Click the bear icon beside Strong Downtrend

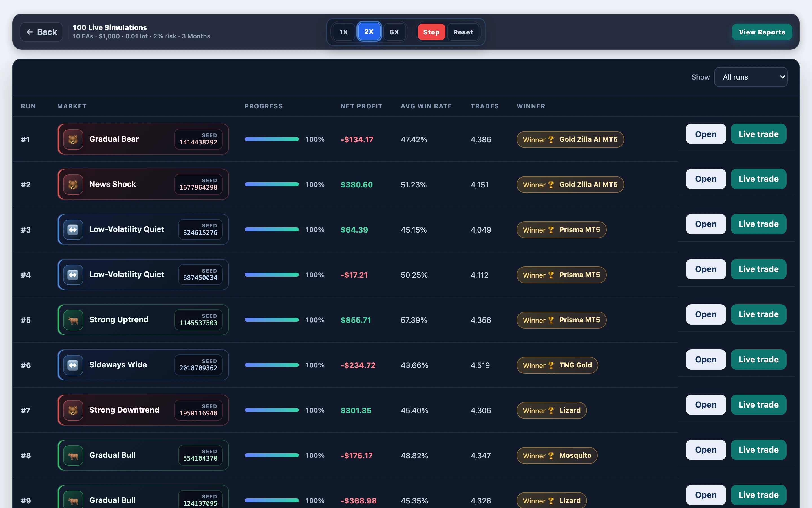[73, 410]
